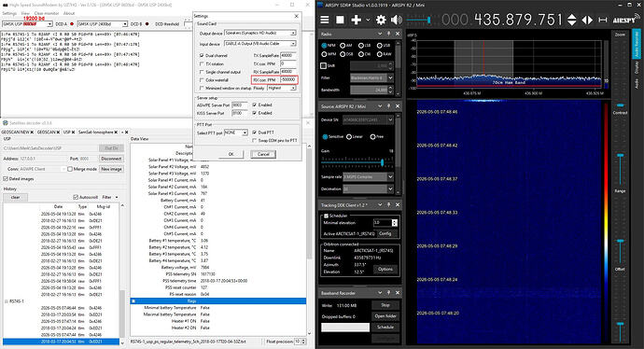The image size is (644, 349).
Task: Mute audio via the speaker icon
Action: (397, 20)
